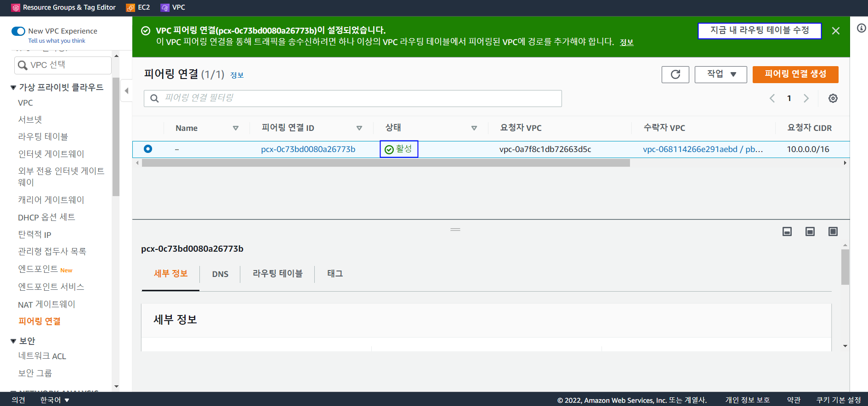Open 피어링 연결 in the sidebar

click(x=40, y=321)
